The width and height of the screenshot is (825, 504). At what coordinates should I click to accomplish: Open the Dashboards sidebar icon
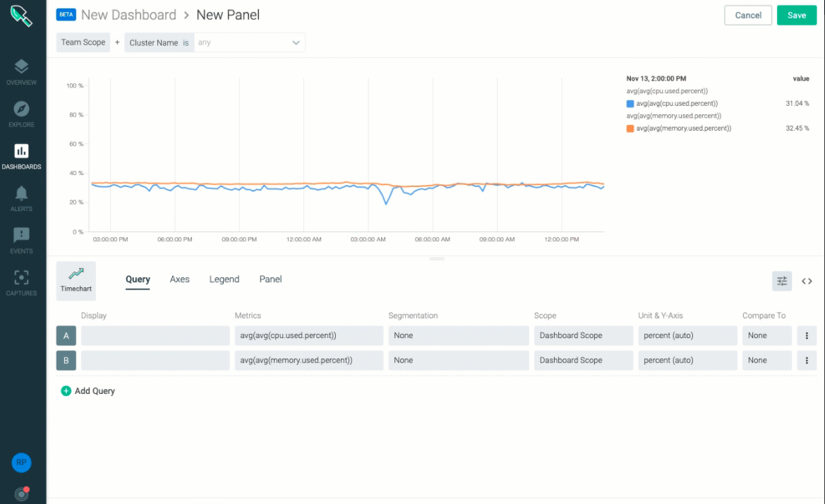click(21, 156)
